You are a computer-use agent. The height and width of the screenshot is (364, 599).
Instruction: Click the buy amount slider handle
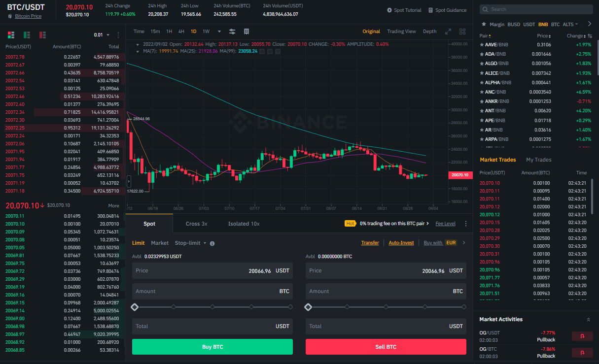pyautogui.click(x=135, y=307)
